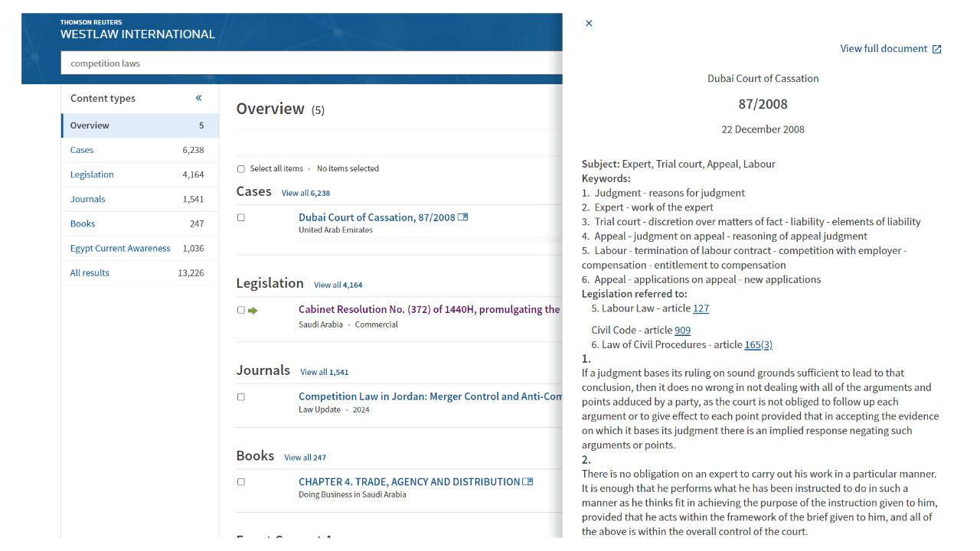Image resolution: width=980 pixels, height=551 pixels.
Task: Open View all 1,541 journals link
Action: point(324,372)
